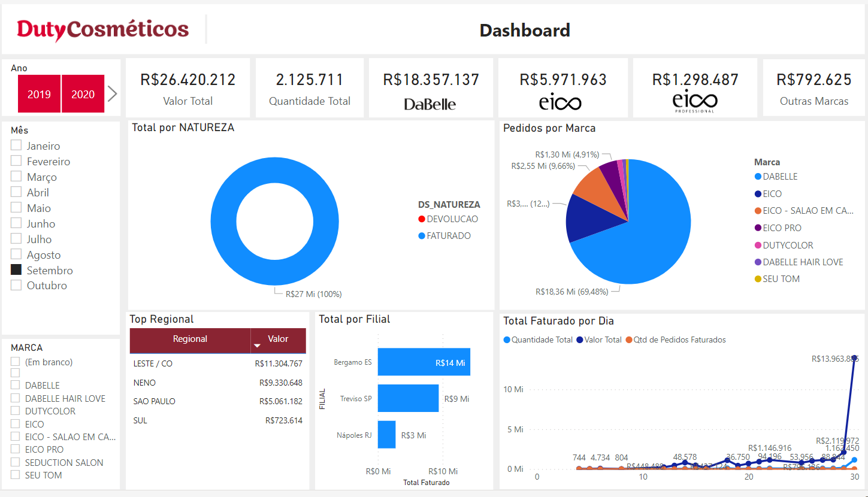
Task: Check the Julho month checkbox
Action: pos(16,239)
